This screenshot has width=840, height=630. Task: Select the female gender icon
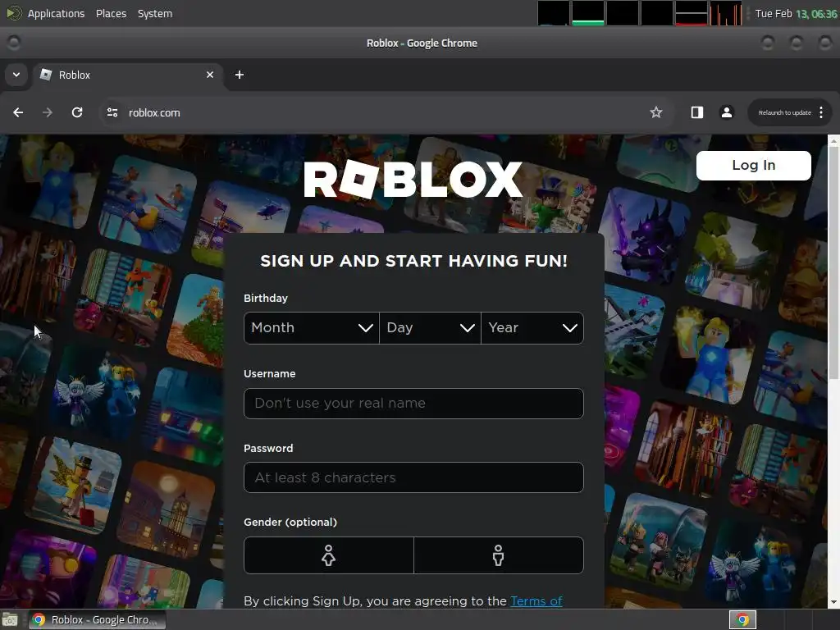click(328, 555)
